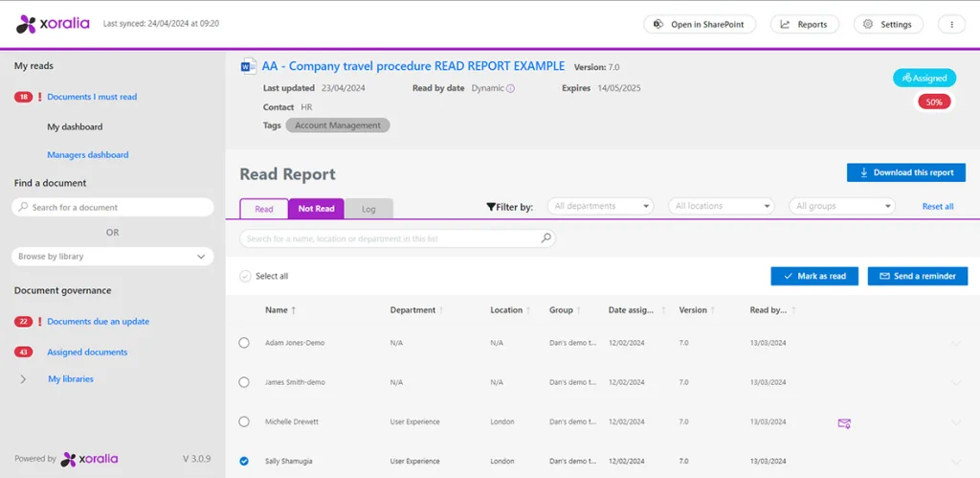This screenshot has height=478, width=980.
Task: Uncheck the Sally Shamugia row checkbox
Action: [244, 461]
